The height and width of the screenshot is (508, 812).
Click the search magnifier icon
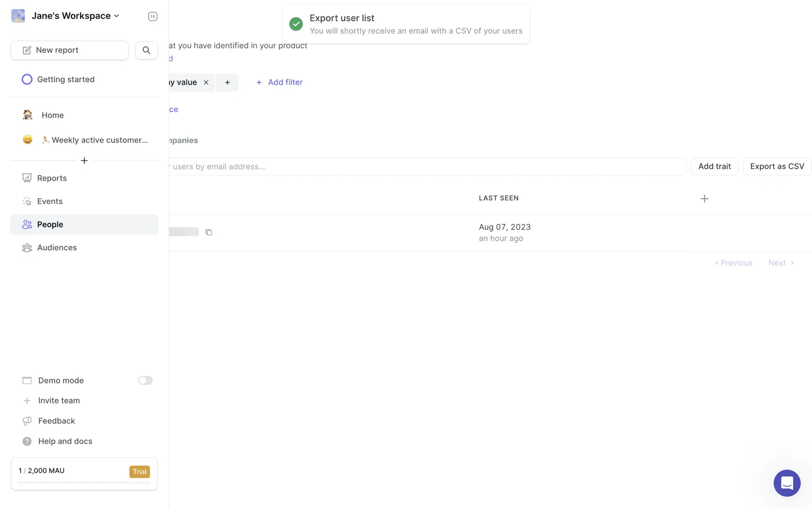(x=146, y=50)
